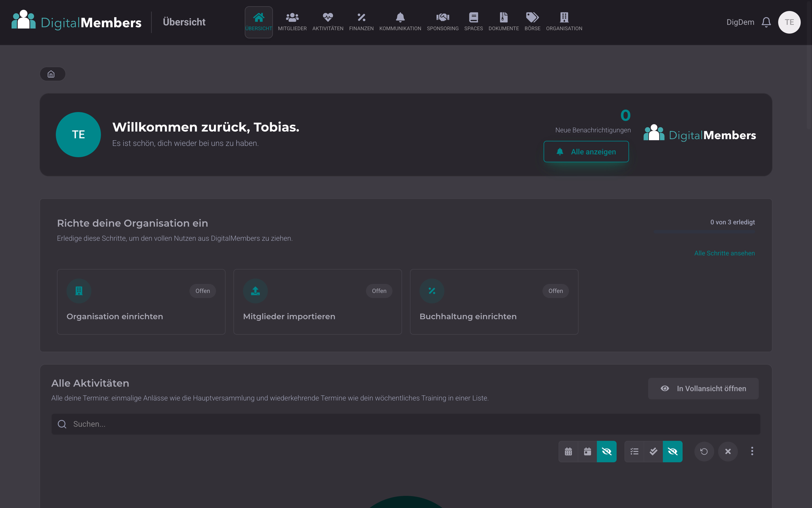This screenshot has width=812, height=508.
Task: Focus the Suchen activities search field
Action: (406, 424)
